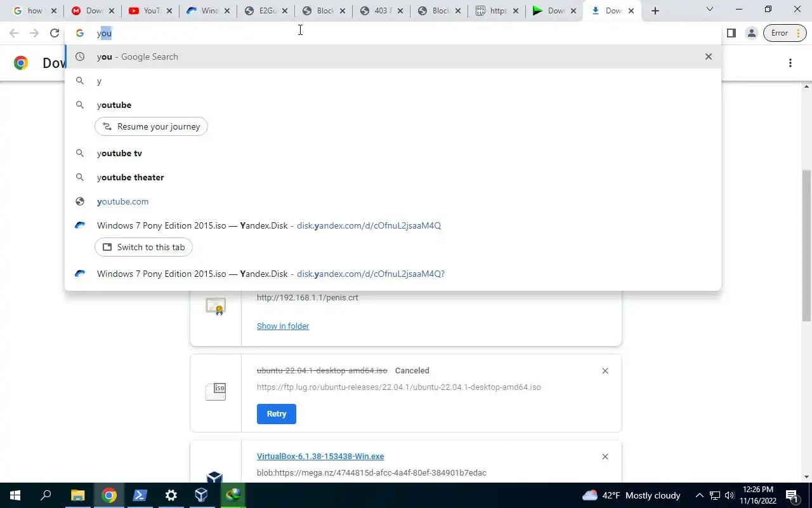Open PowerShell from taskbar
The image size is (812, 508).
(140, 495)
